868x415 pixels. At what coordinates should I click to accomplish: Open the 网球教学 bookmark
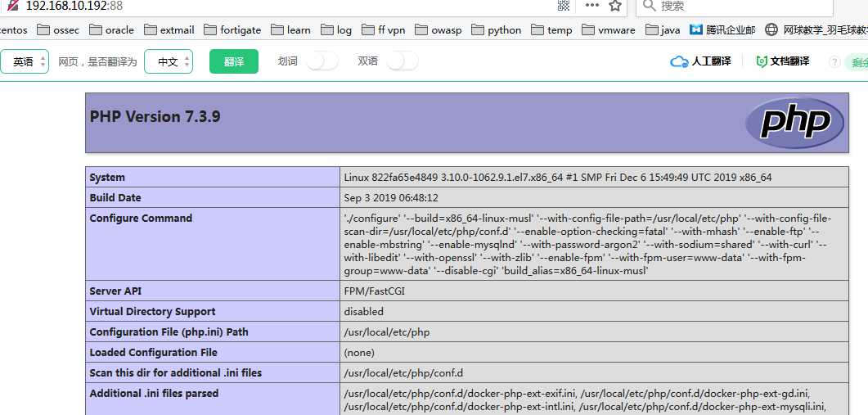point(816,30)
